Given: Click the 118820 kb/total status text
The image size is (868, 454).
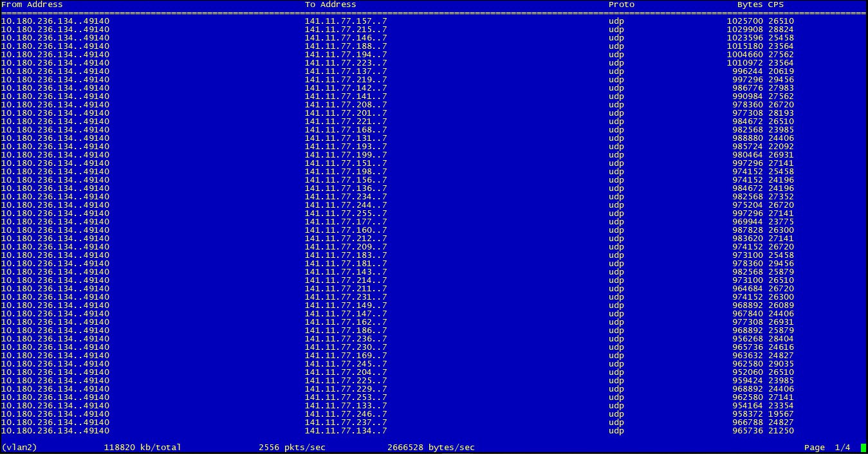Looking at the screenshot, I should pos(142,447).
